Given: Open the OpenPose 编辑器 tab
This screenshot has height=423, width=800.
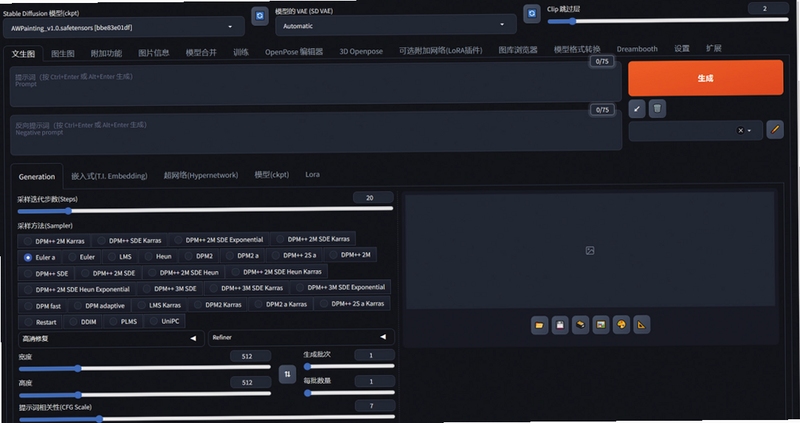Looking at the screenshot, I should tap(294, 52).
